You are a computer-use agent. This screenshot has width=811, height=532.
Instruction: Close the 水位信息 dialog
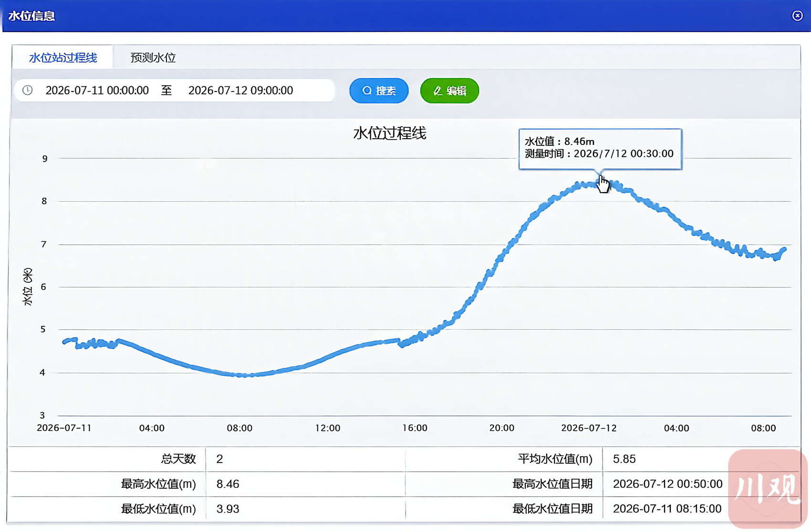pyautogui.click(x=797, y=16)
